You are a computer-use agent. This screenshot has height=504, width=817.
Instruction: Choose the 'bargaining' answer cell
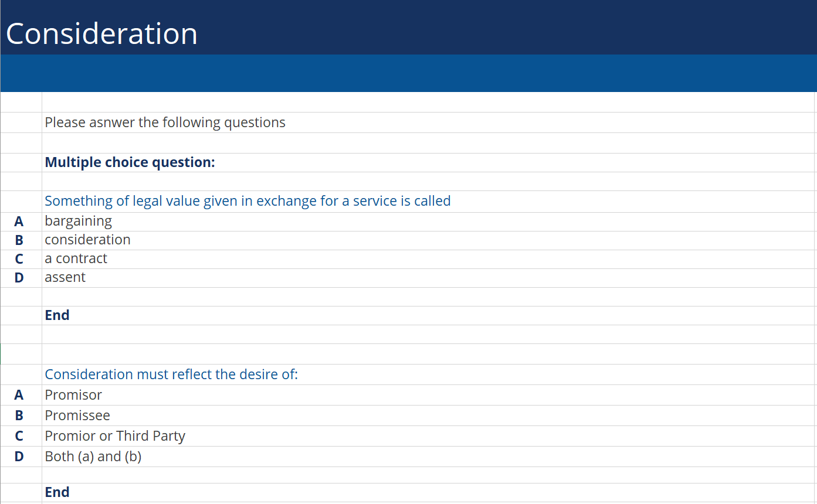(x=78, y=221)
